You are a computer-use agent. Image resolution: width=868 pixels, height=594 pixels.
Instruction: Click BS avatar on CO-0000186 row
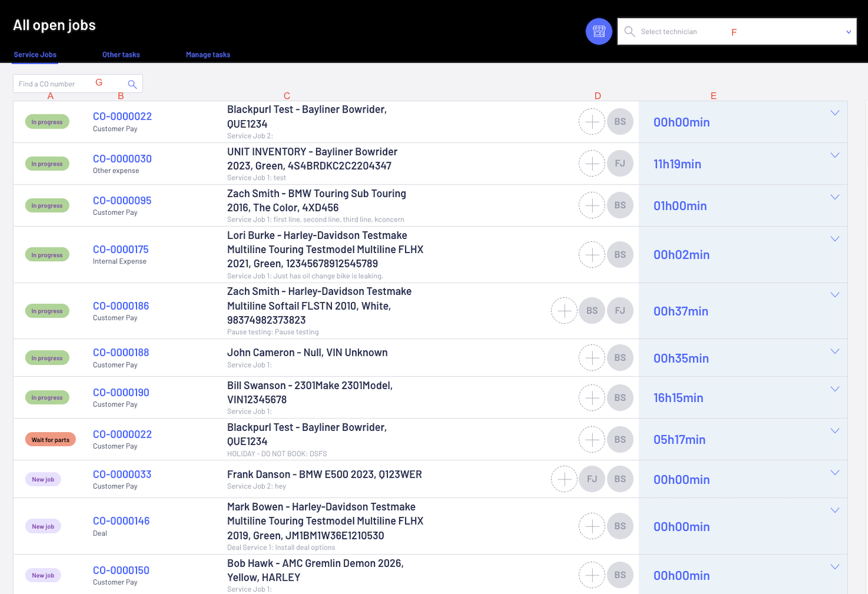click(x=592, y=311)
